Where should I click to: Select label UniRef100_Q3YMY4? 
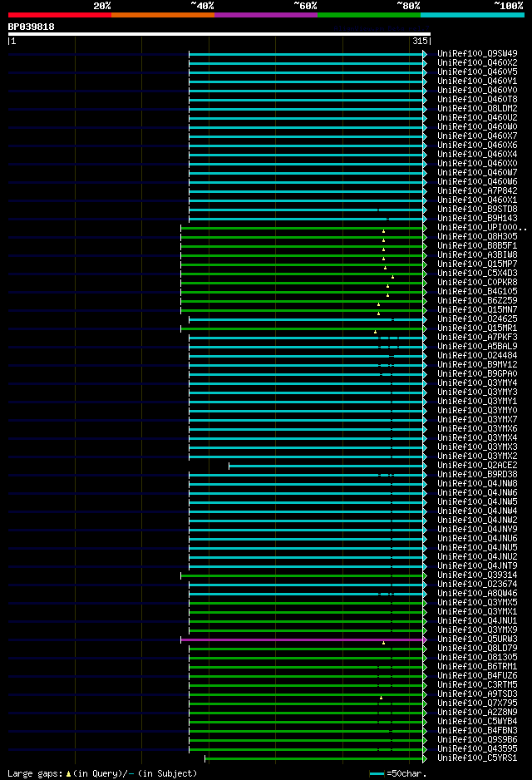pyautogui.click(x=477, y=383)
